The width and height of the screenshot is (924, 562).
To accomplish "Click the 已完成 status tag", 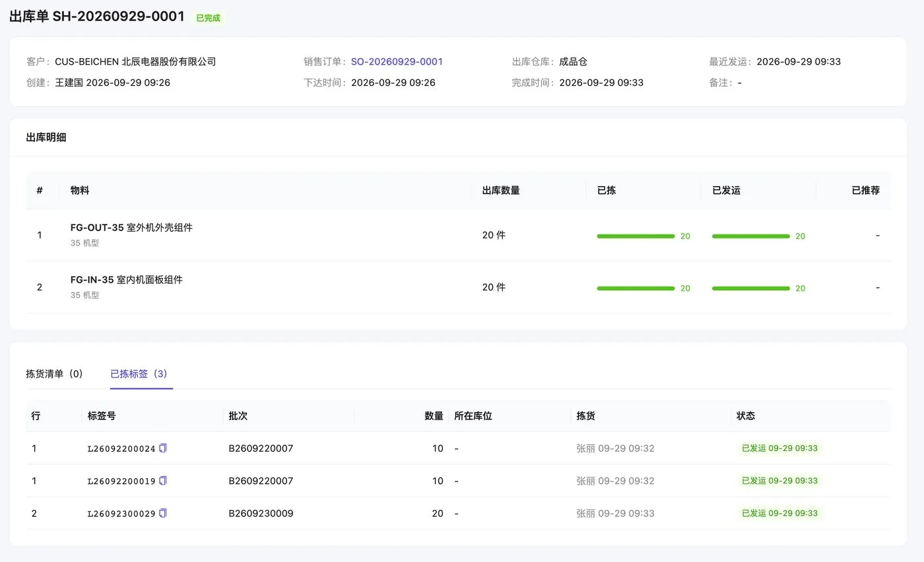I will click(x=209, y=18).
